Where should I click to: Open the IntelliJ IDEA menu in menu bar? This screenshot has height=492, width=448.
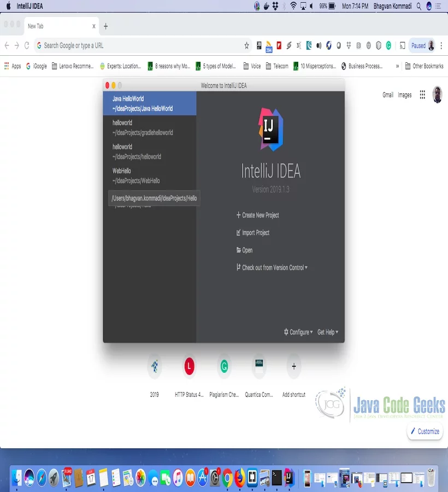click(x=30, y=6)
